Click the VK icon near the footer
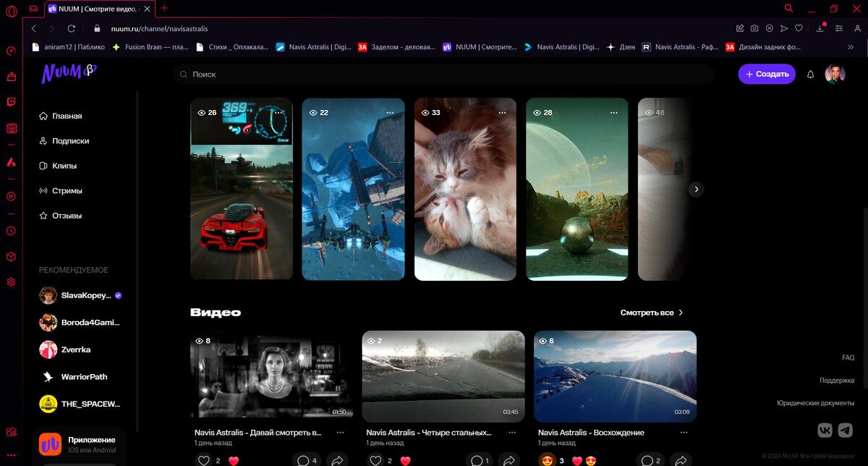The width and height of the screenshot is (868, 466). coord(825,430)
